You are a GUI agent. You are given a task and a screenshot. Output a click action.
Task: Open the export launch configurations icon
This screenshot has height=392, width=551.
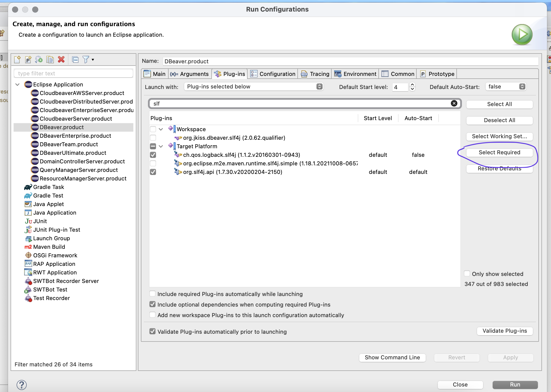(38, 59)
